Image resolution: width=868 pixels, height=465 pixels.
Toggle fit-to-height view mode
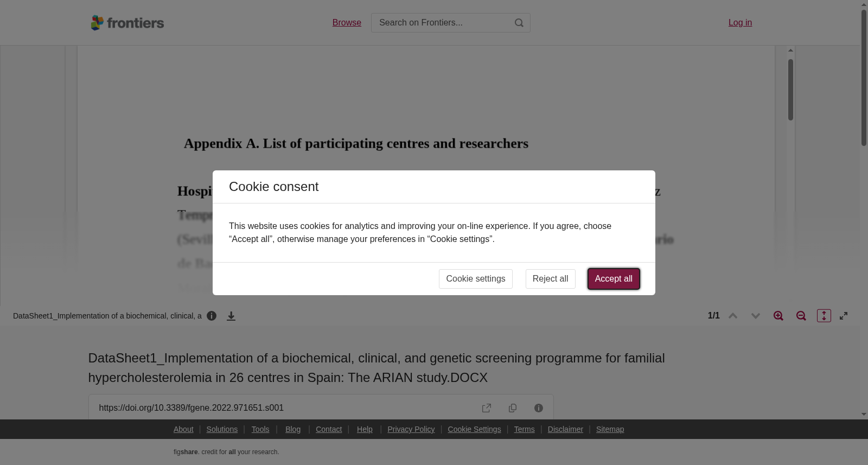coord(824,316)
